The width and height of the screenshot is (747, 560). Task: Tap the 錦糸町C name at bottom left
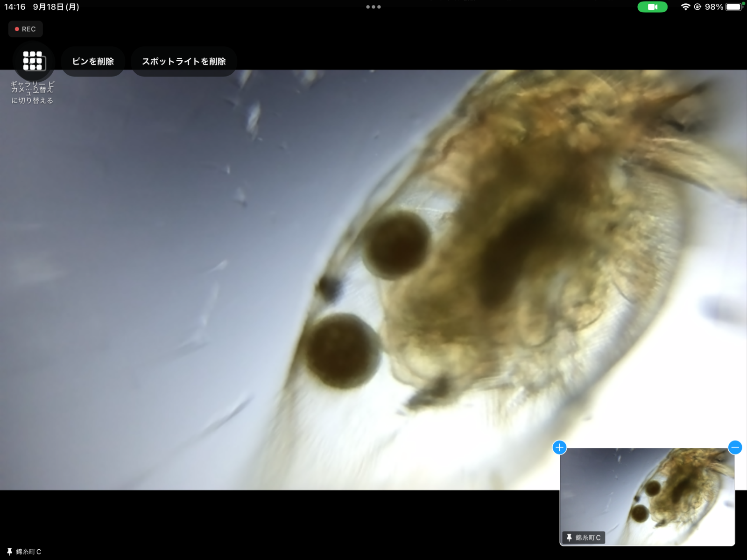pyautogui.click(x=28, y=552)
